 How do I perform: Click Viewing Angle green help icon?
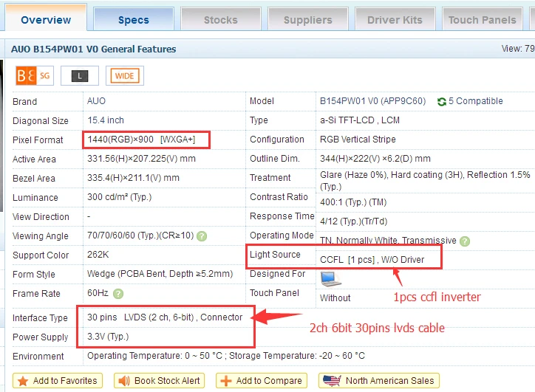(202, 236)
